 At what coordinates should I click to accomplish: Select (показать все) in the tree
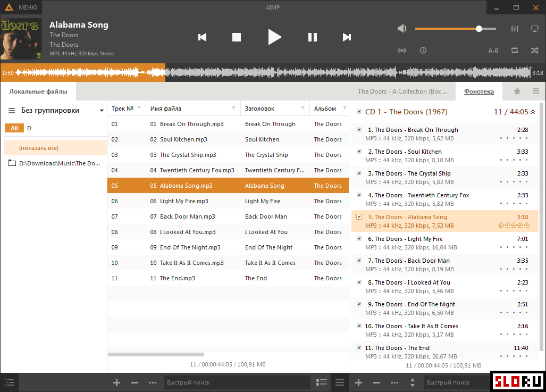(55, 148)
